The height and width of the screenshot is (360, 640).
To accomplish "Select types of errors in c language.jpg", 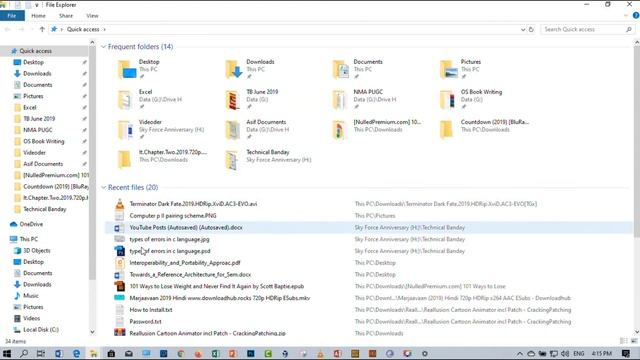I will tap(169, 239).
